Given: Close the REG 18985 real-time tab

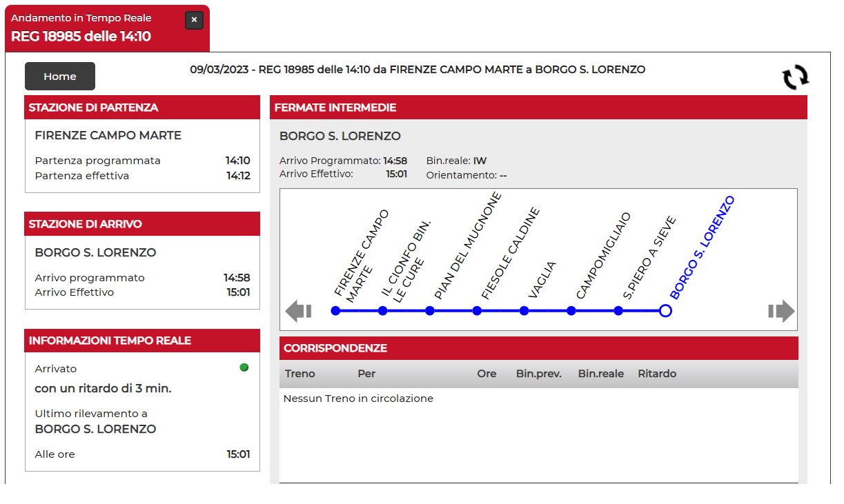Looking at the screenshot, I should click(x=194, y=20).
